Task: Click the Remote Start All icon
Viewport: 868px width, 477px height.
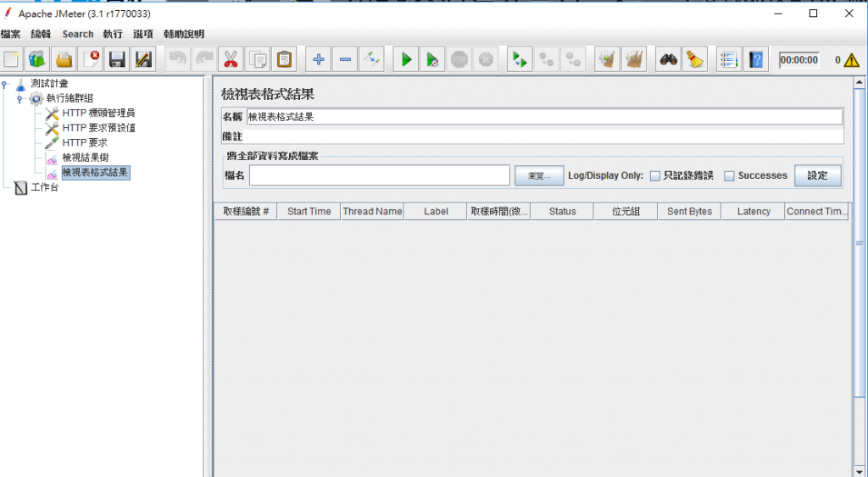Action: tap(520, 59)
